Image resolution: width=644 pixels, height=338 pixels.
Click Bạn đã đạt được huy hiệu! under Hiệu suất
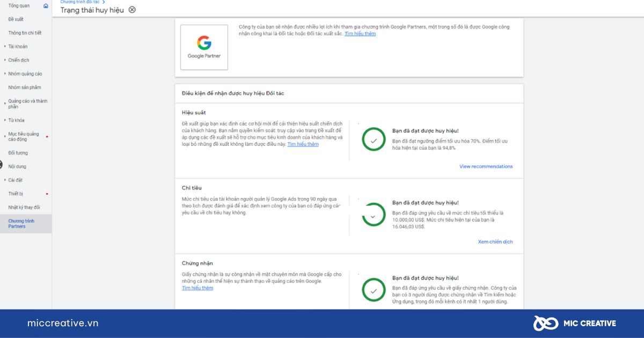click(426, 131)
